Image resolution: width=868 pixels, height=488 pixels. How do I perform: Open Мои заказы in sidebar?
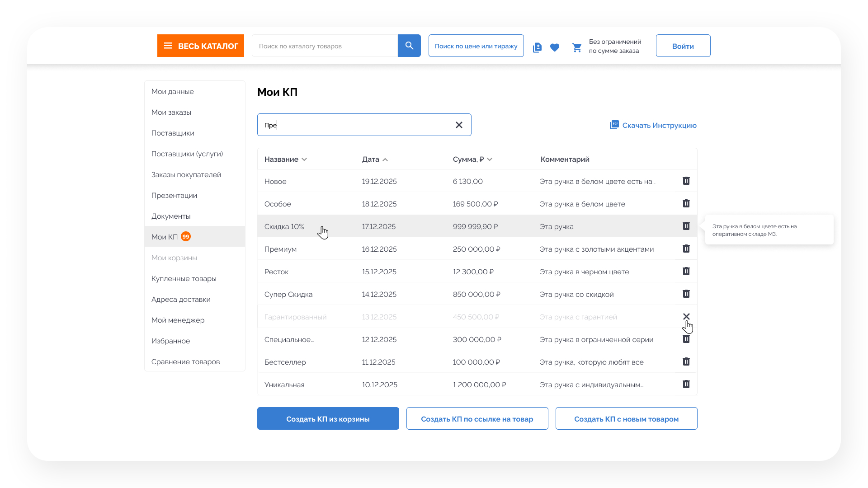pyautogui.click(x=195, y=112)
